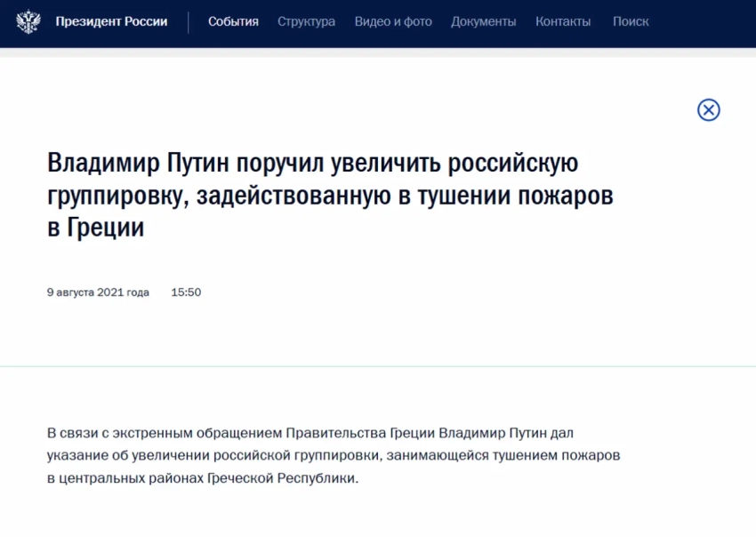The height and width of the screenshot is (537, 756).
Task: Open Поиск to search the site
Action: [x=631, y=22]
